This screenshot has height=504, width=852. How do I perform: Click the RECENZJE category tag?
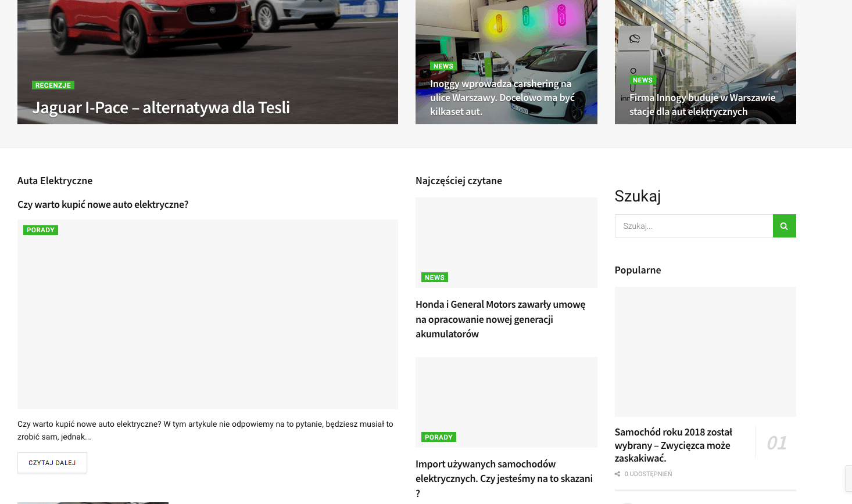coord(53,85)
